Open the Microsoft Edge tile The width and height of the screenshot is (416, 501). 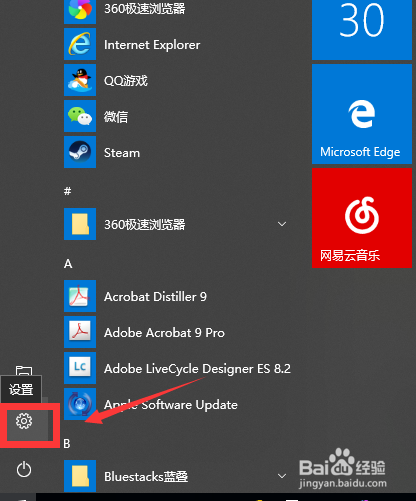pos(362,114)
